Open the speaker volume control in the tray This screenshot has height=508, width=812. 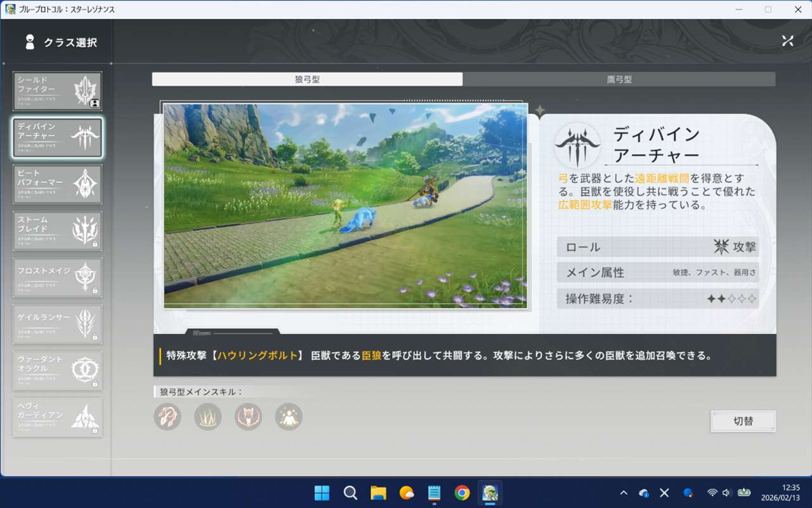[726, 493]
